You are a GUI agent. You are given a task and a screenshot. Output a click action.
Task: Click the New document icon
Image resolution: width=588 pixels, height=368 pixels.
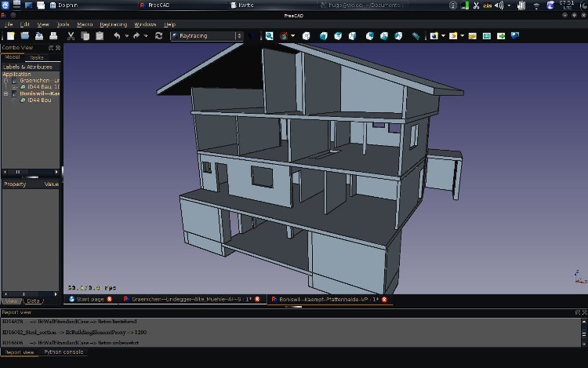[10, 36]
